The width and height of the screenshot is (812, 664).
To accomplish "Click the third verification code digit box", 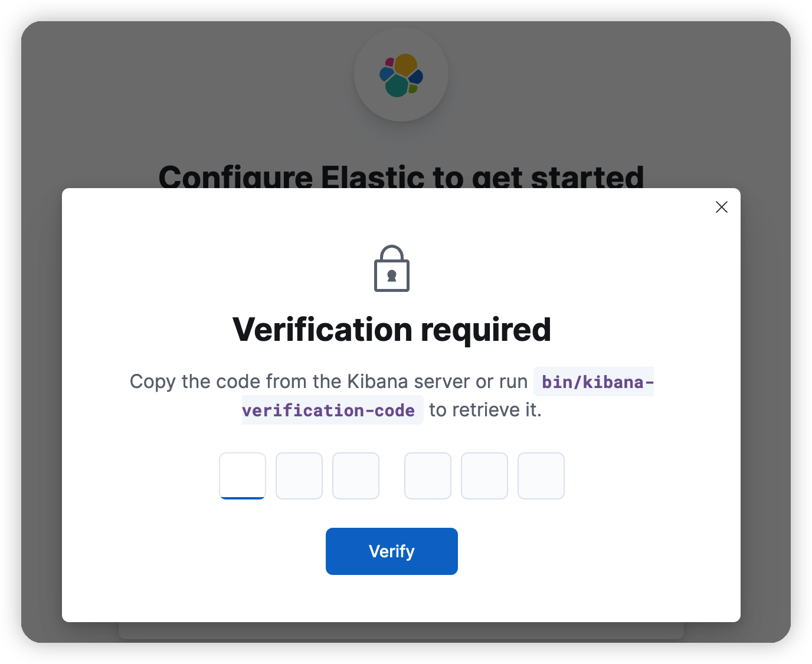I will 356,475.
